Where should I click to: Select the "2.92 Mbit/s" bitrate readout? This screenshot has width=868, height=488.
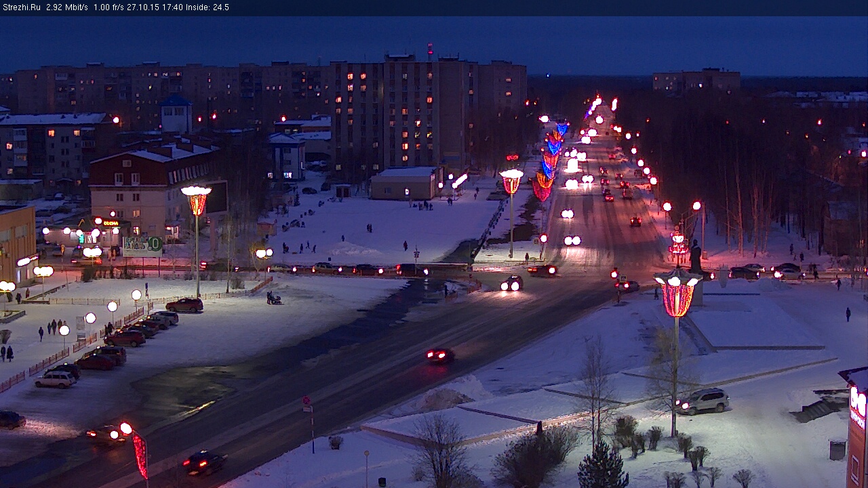(x=67, y=7)
